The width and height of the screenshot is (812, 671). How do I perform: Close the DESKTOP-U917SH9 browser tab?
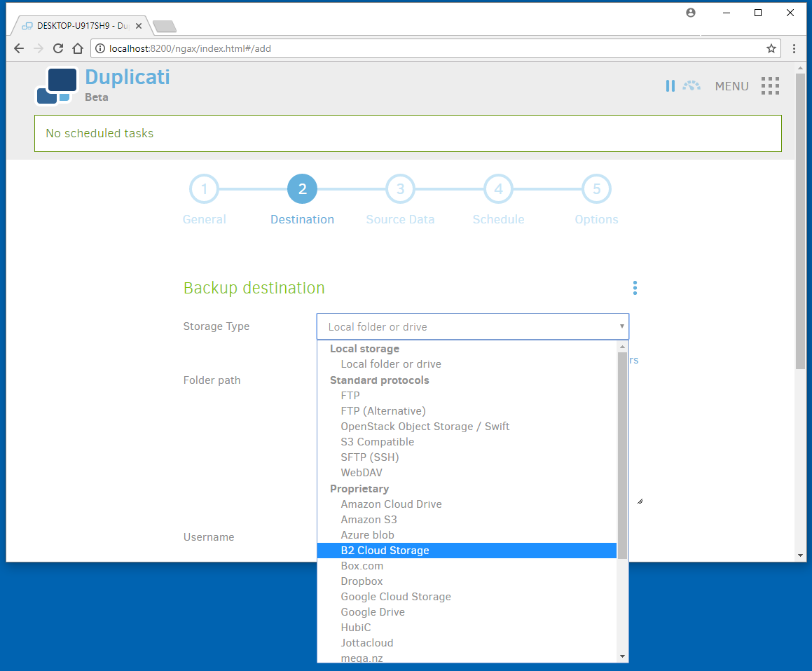point(138,26)
